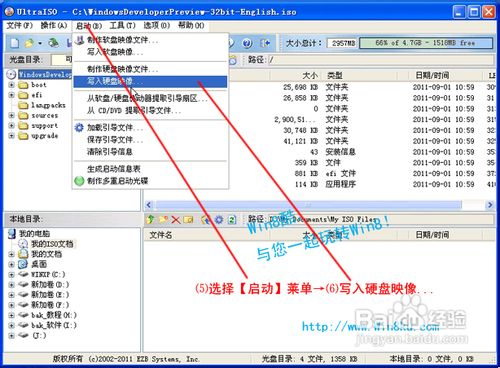Expand the 我的文档 tree node
The image size is (500, 368).
tap(11, 254)
